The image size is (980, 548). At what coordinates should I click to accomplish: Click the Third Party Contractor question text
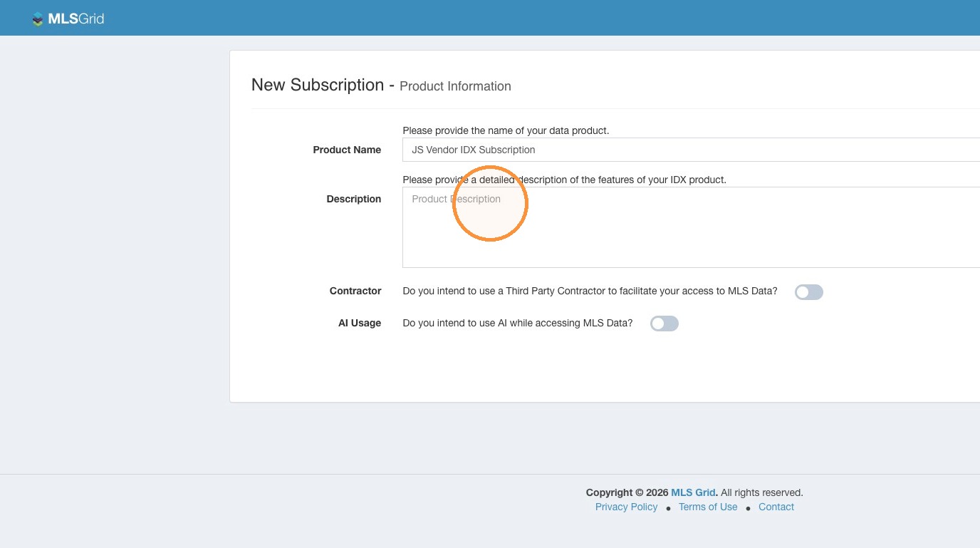point(590,291)
